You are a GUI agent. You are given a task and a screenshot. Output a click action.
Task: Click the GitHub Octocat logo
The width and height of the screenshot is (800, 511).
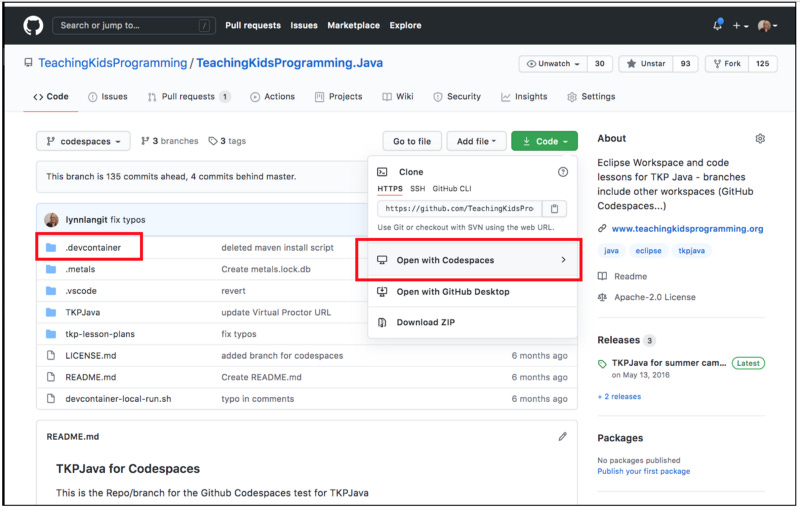click(33, 25)
